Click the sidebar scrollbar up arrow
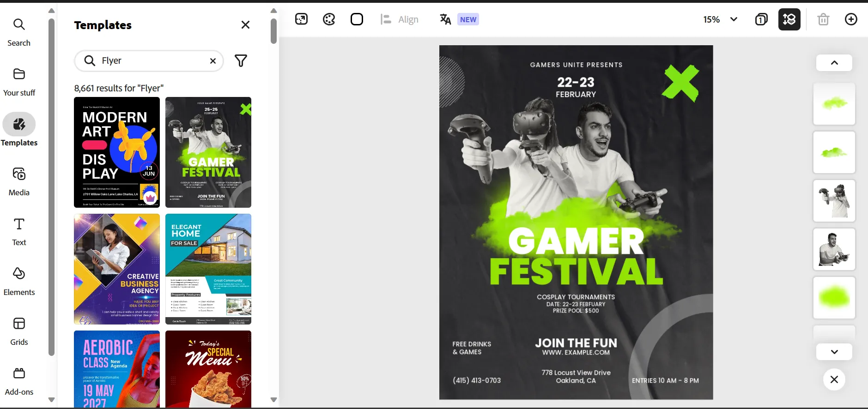Viewport: 868px width, 409px height. coord(51,11)
